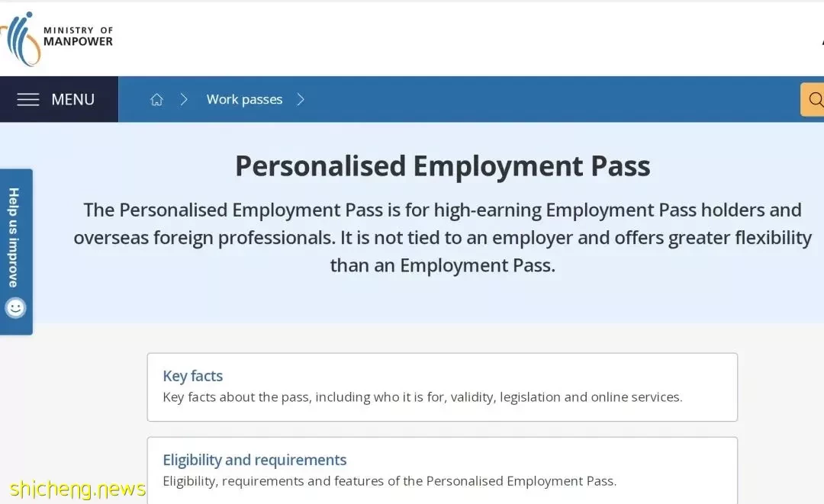The width and height of the screenshot is (824, 504).
Task: Click the Key facts description card
Action: 443,387
